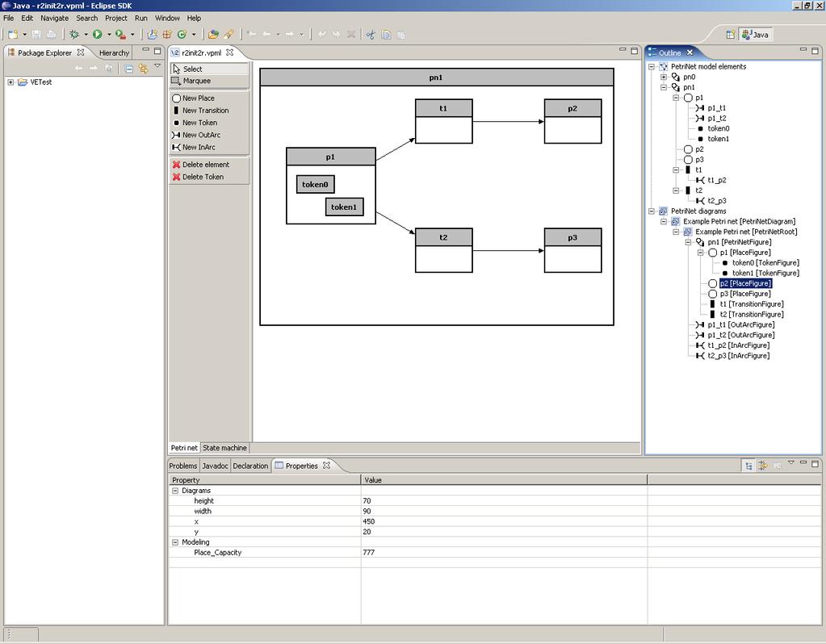Viewport: 826px width, 644px height.
Task: Select the t2 transition box in diagram
Action: pos(443,250)
